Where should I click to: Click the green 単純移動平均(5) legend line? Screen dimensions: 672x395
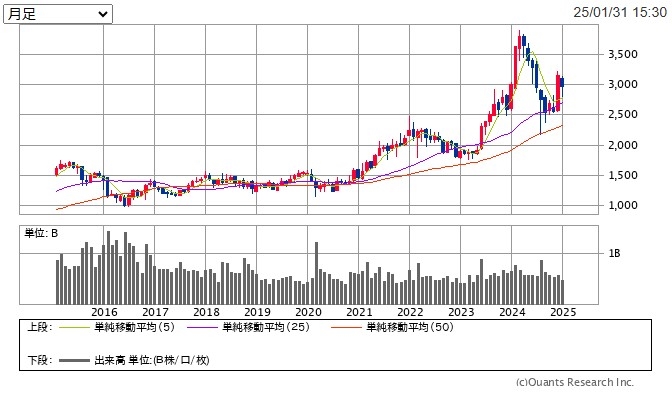click(x=75, y=328)
